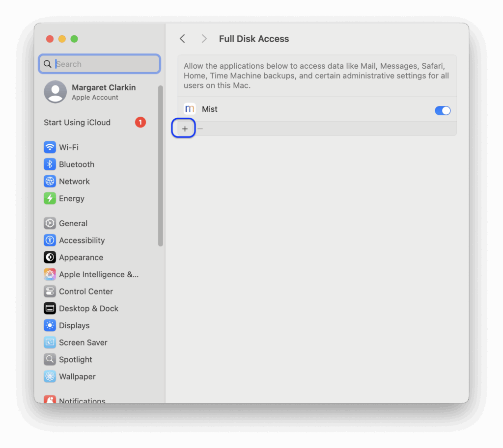Viewport: 503px width, 448px height.
Task: Click the Notifications item at sidebar bottom
Action: pos(75,399)
